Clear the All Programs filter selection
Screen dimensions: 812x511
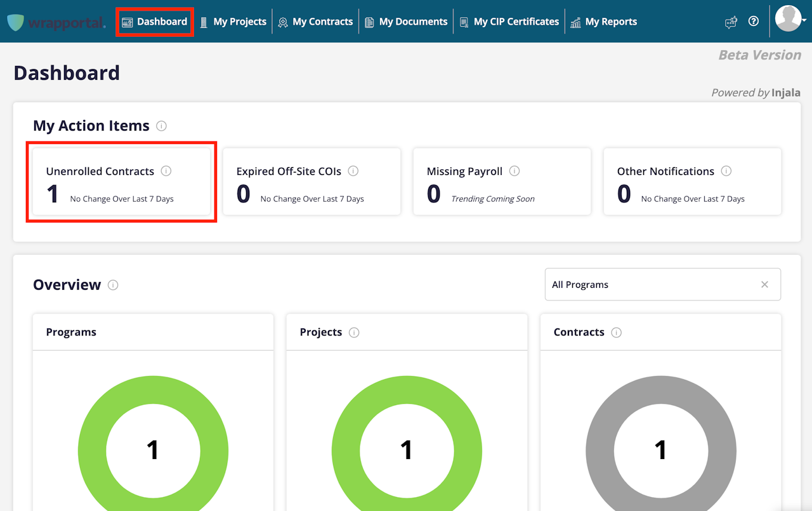point(764,285)
